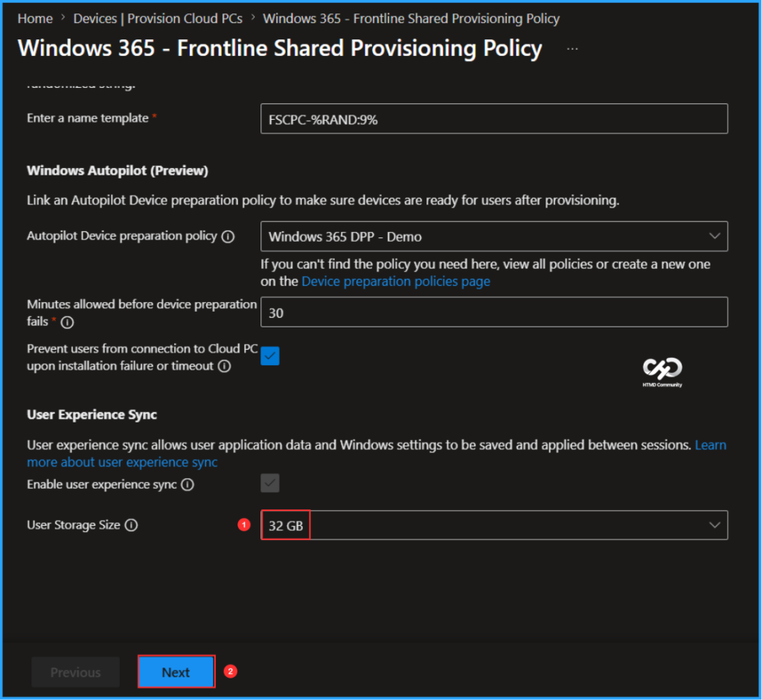This screenshot has height=700, width=762.
Task: Edit minutes allowed before preparation fails
Action: click(x=494, y=312)
